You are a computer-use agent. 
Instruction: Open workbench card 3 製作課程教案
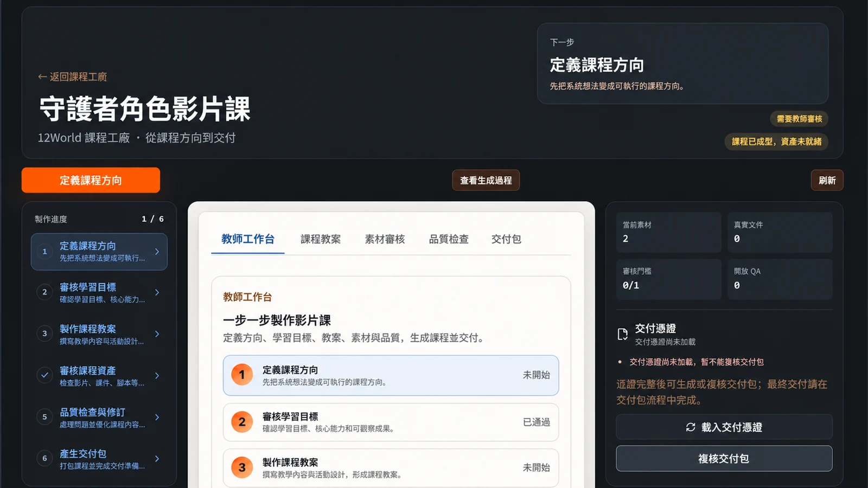click(391, 467)
